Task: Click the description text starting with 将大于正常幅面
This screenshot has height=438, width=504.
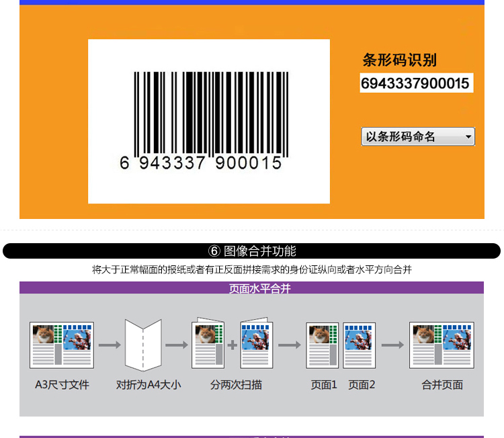Action: 252,269
